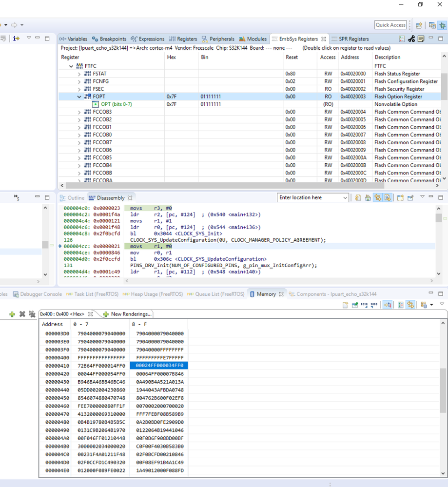Toggle Link with Active Debug Context in Disassembly
448x487 pixels.
[378, 198]
